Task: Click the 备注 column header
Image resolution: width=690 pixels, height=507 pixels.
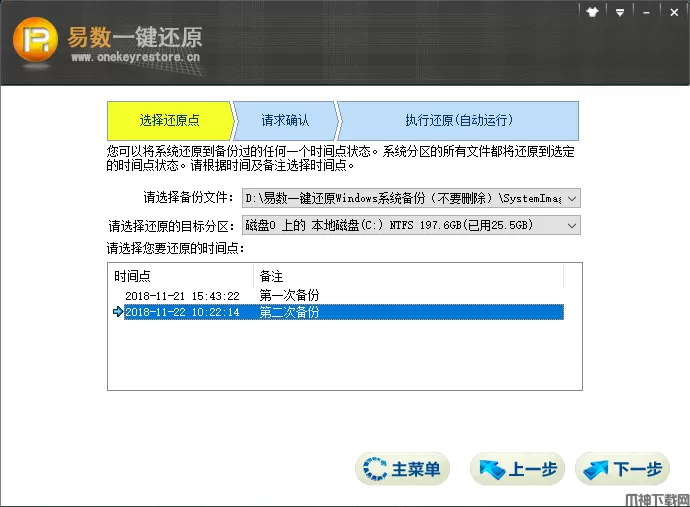Action: [x=409, y=276]
